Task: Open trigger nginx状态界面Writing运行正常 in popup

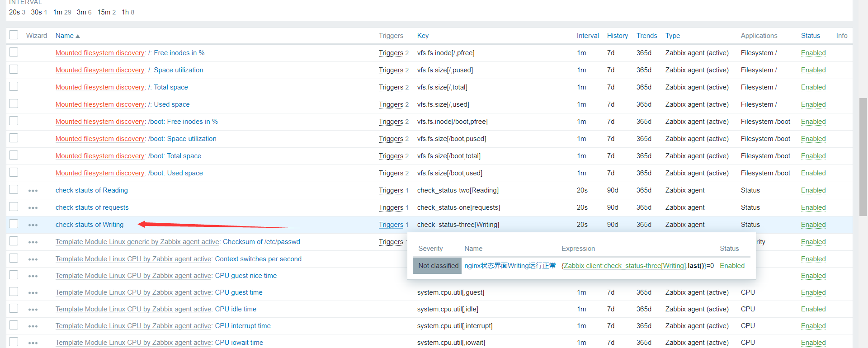Action: (x=510, y=266)
